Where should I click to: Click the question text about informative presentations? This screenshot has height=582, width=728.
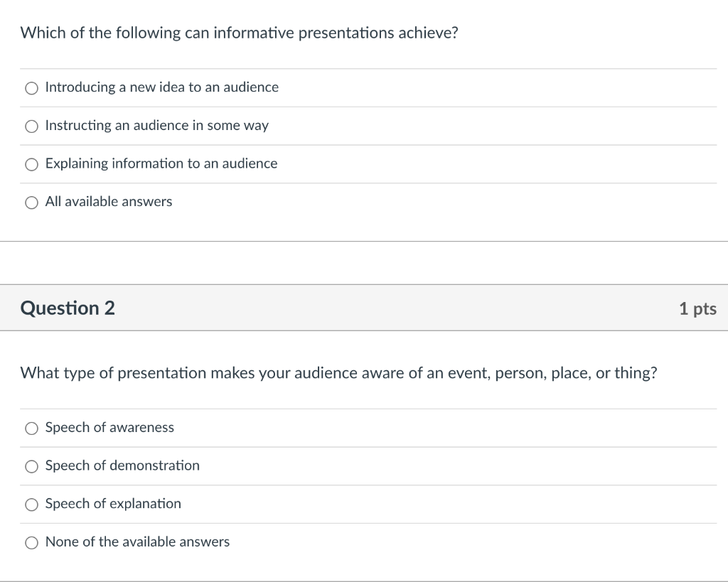pyautogui.click(x=239, y=33)
